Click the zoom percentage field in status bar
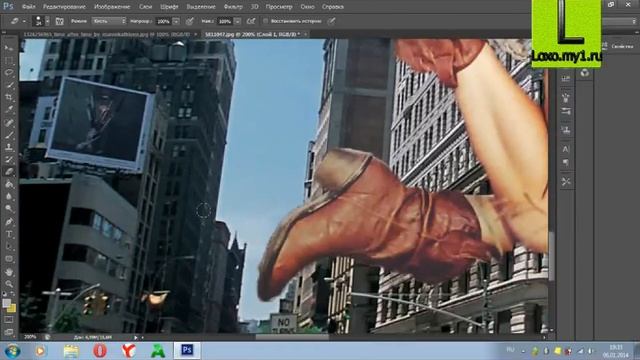Viewport: 640px width, 360px height. pyautogui.click(x=30, y=337)
